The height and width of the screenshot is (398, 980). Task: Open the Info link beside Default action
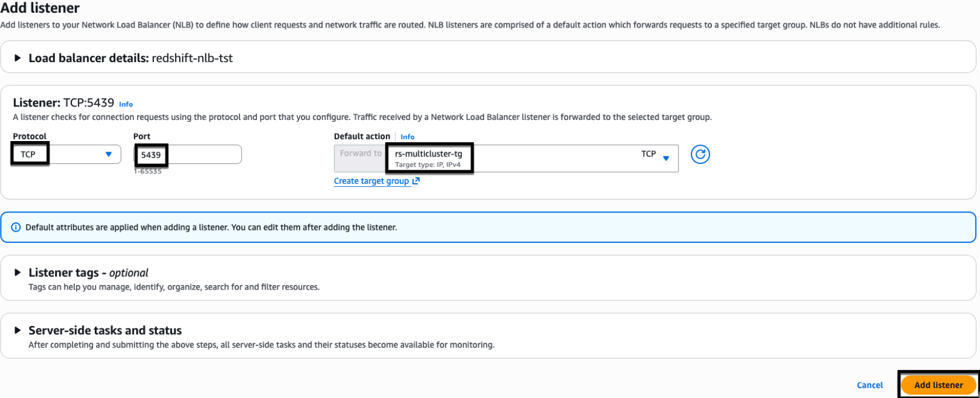(407, 137)
